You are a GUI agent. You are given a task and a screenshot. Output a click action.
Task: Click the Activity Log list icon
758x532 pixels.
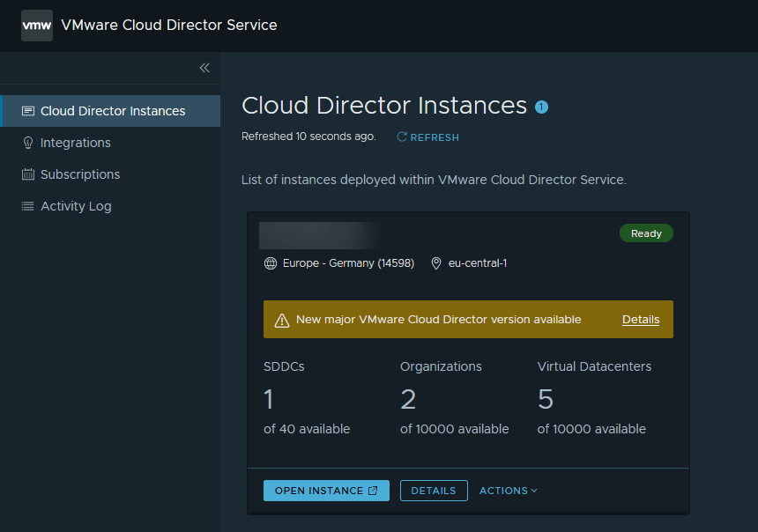pos(28,206)
